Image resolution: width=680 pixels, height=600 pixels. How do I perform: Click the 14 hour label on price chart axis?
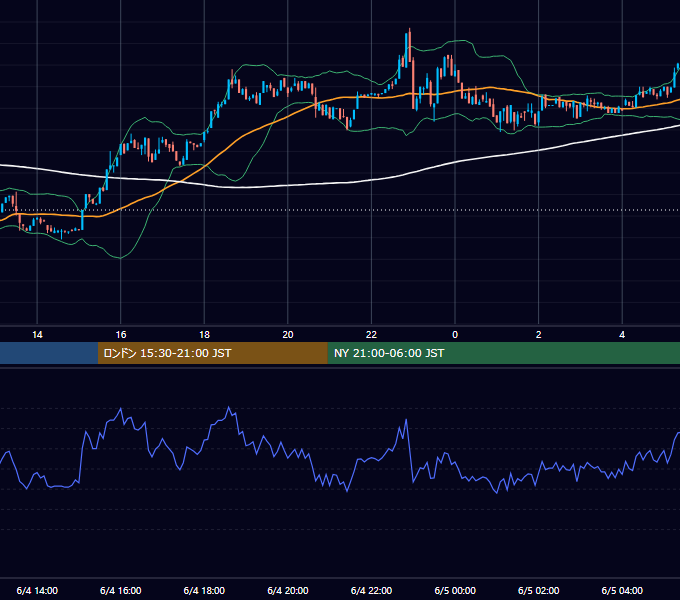(37, 335)
